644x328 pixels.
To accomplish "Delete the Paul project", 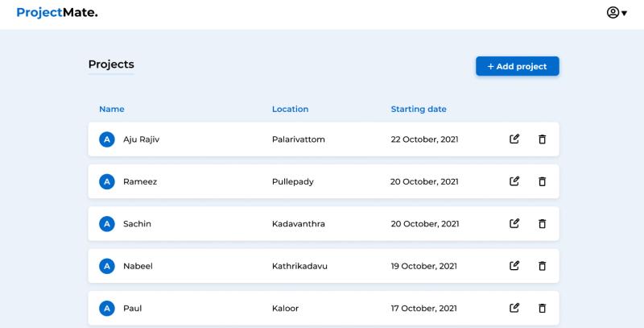I will [542, 307].
